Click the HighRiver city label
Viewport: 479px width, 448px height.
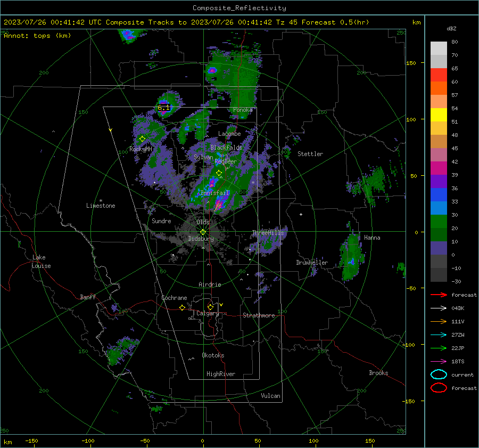[221, 374]
